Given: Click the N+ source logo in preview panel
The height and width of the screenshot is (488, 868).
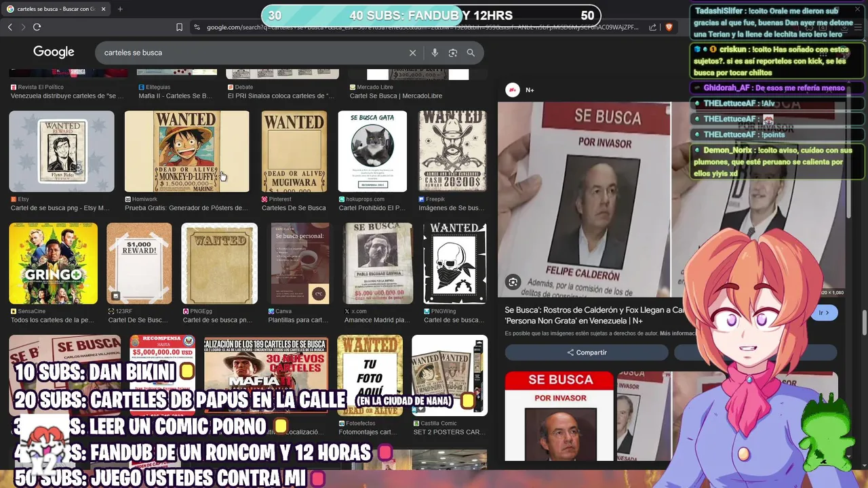Looking at the screenshot, I should 513,90.
